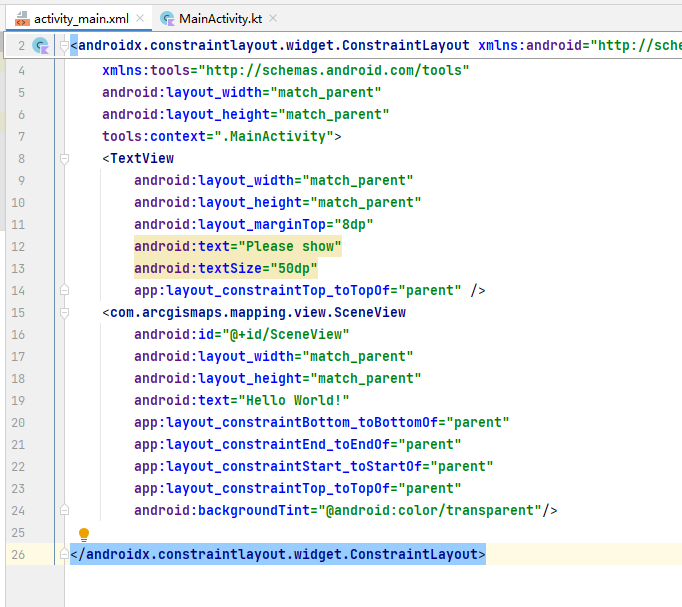The image size is (682, 607).
Task: Open the yellow lightbulb quick-fix icon
Action: click(x=84, y=534)
